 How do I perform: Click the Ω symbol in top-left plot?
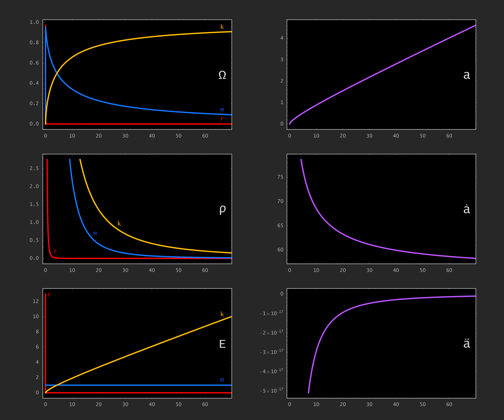tap(222, 75)
